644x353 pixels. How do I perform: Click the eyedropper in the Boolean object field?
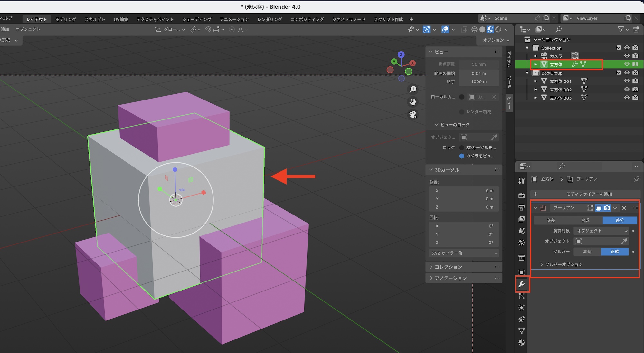[624, 241]
